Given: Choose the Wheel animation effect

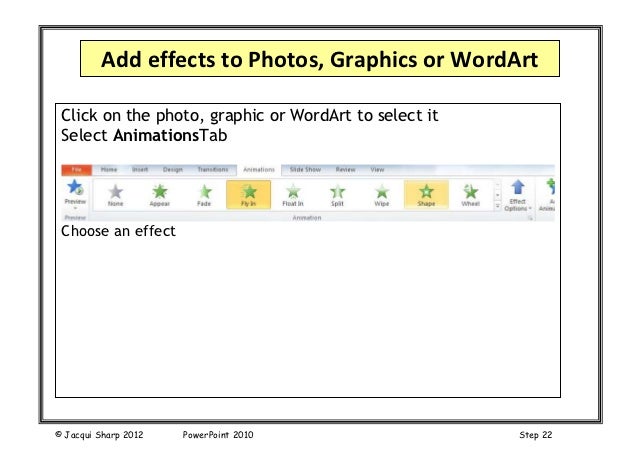Looking at the screenshot, I should [x=470, y=195].
